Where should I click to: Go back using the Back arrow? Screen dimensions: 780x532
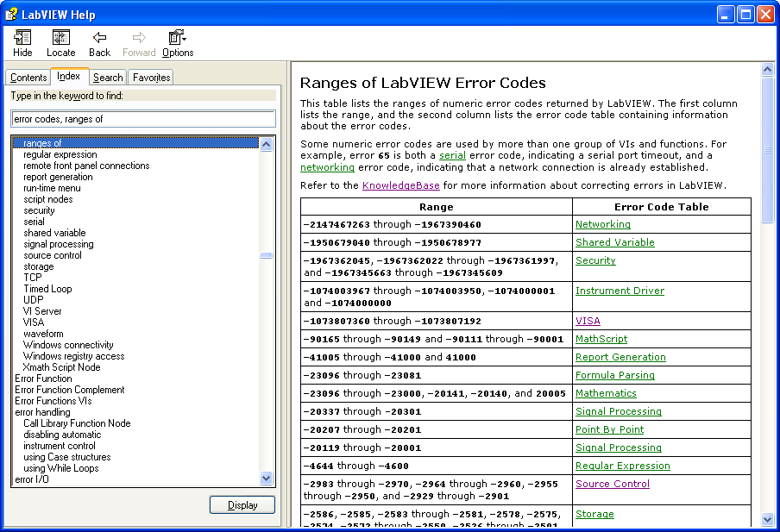tap(100, 43)
